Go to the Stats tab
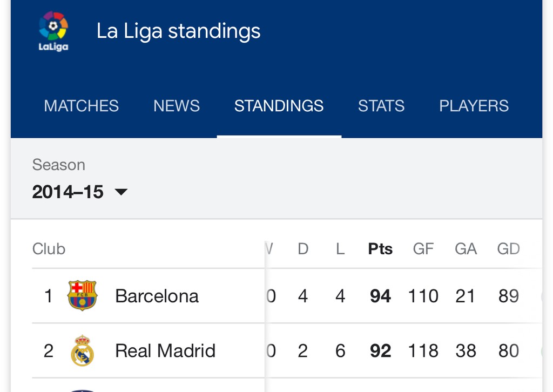The width and height of the screenshot is (553, 392). point(381,105)
